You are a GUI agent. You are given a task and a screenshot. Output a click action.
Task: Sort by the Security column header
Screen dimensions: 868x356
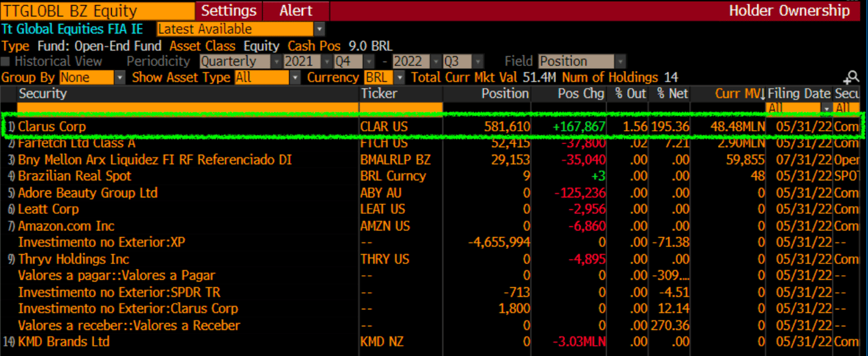[43, 94]
